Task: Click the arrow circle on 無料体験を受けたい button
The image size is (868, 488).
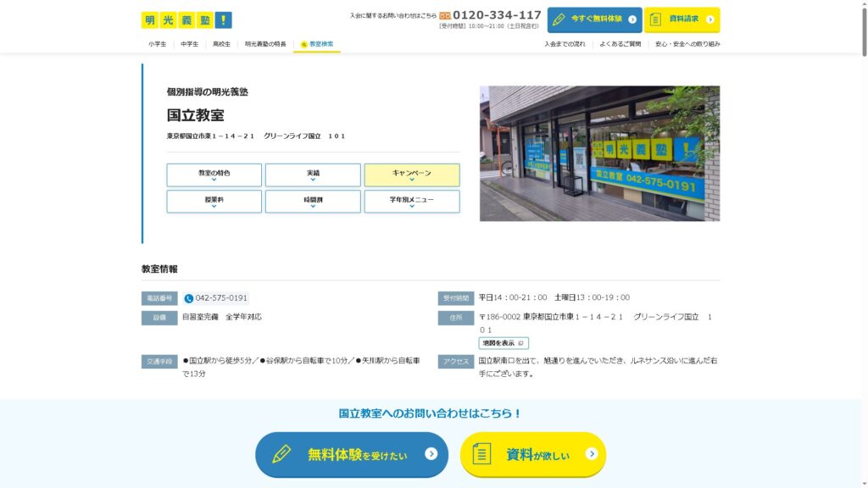Action: (431, 454)
